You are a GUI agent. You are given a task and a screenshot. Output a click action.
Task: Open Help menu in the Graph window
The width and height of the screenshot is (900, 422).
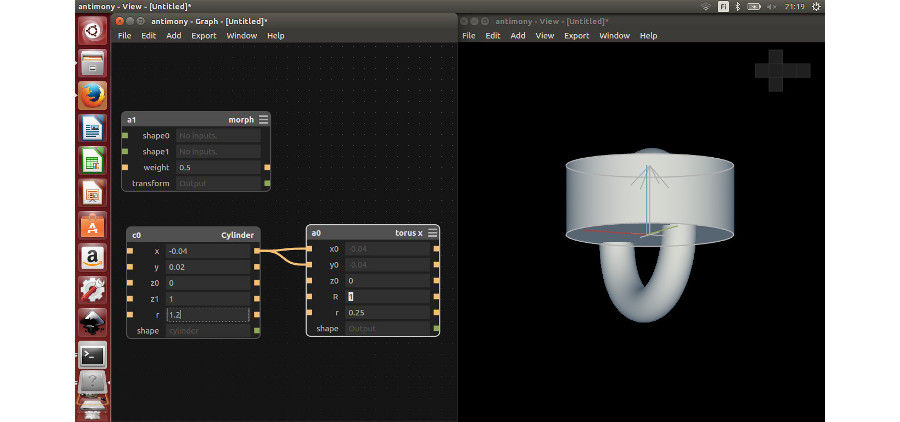[276, 36]
